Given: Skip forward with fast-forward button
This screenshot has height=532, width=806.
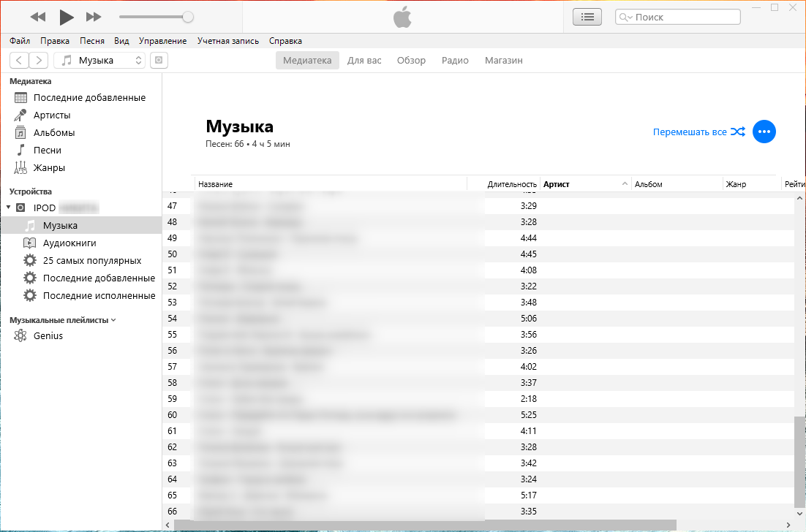Looking at the screenshot, I should point(94,17).
